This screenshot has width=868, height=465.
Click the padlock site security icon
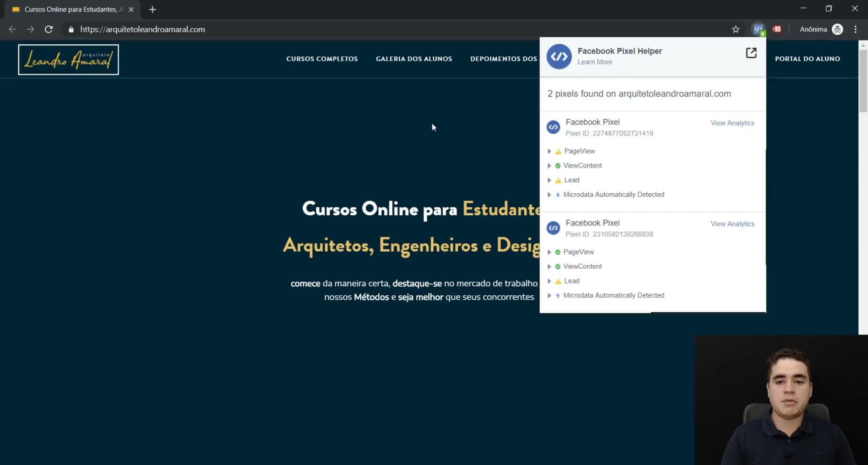[71, 29]
